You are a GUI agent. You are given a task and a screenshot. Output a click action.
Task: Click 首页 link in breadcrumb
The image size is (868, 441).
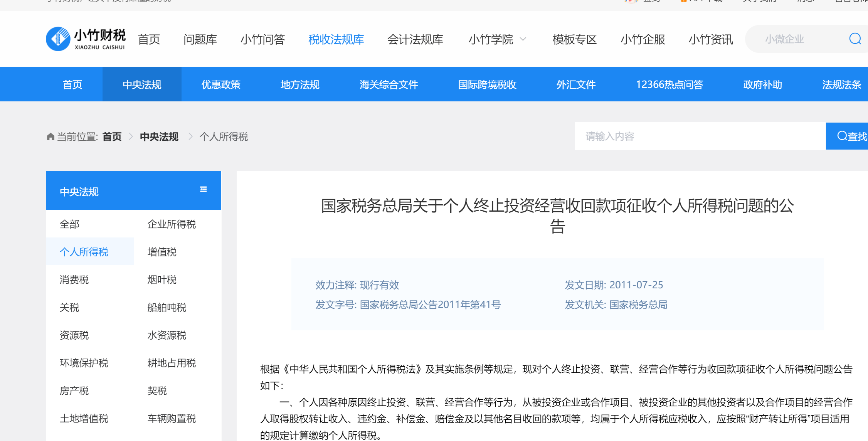point(112,136)
